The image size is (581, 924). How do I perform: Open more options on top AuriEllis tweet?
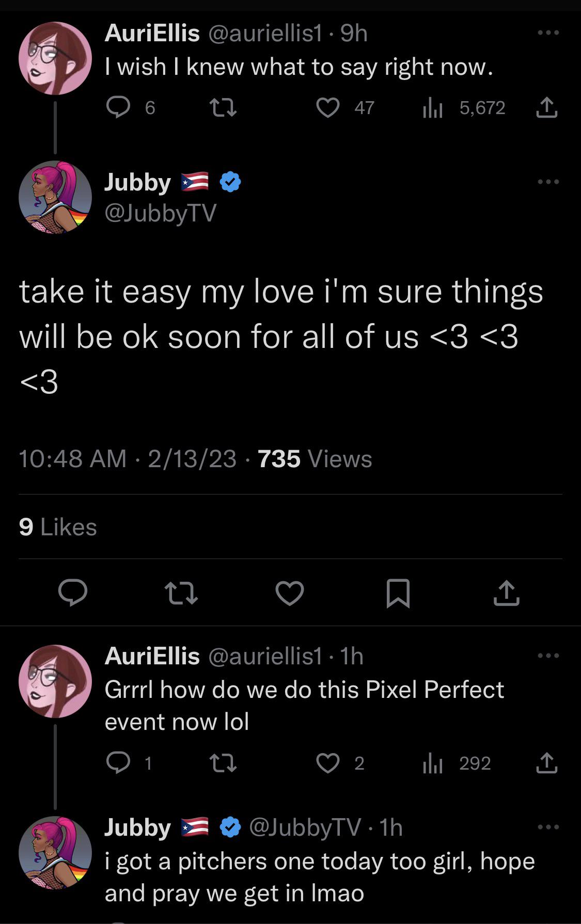point(548,33)
